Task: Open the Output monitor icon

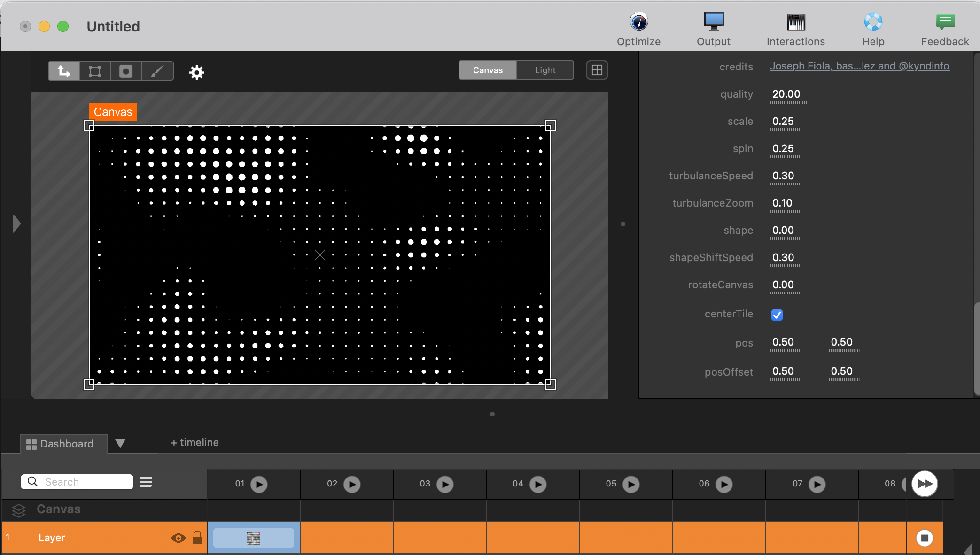Action: [714, 29]
